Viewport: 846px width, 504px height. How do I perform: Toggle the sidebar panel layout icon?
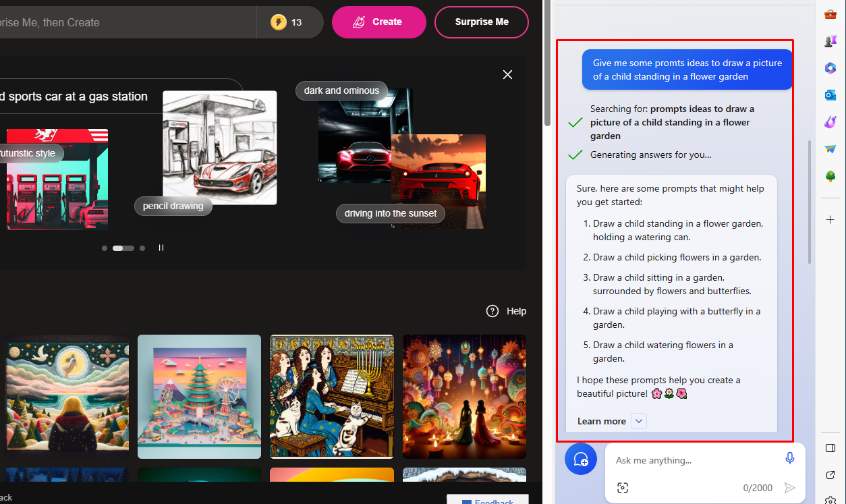830,448
